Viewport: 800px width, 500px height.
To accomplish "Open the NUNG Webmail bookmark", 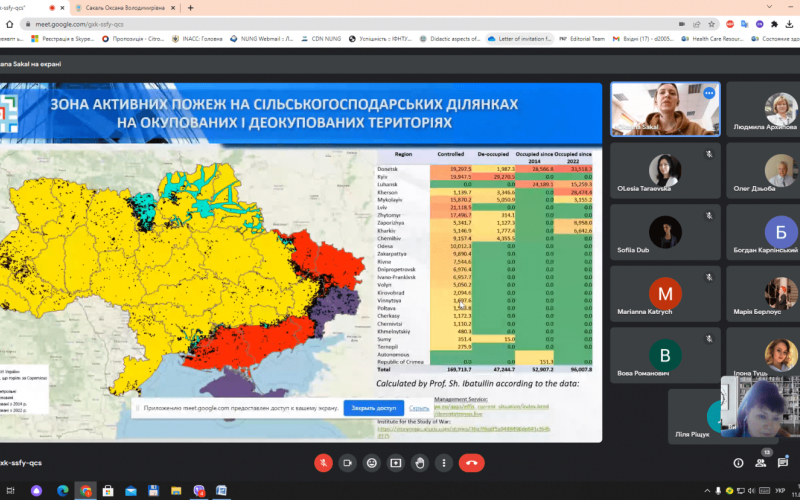I will pyautogui.click(x=261, y=39).
